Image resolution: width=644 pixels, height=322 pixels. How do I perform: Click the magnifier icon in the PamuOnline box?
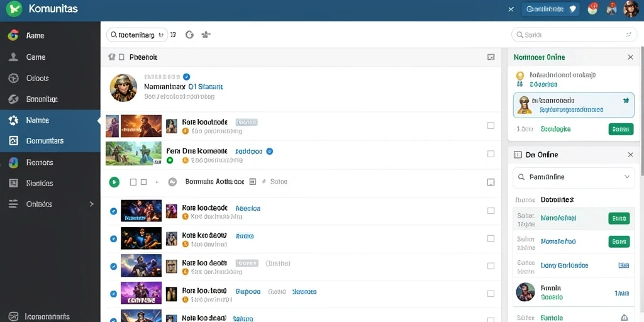(521, 177)
